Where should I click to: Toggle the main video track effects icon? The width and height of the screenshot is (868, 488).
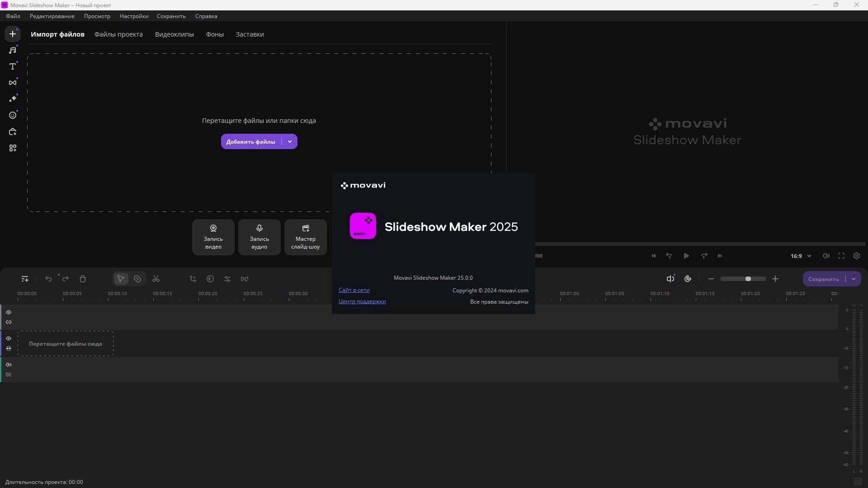tap(9, 348)
